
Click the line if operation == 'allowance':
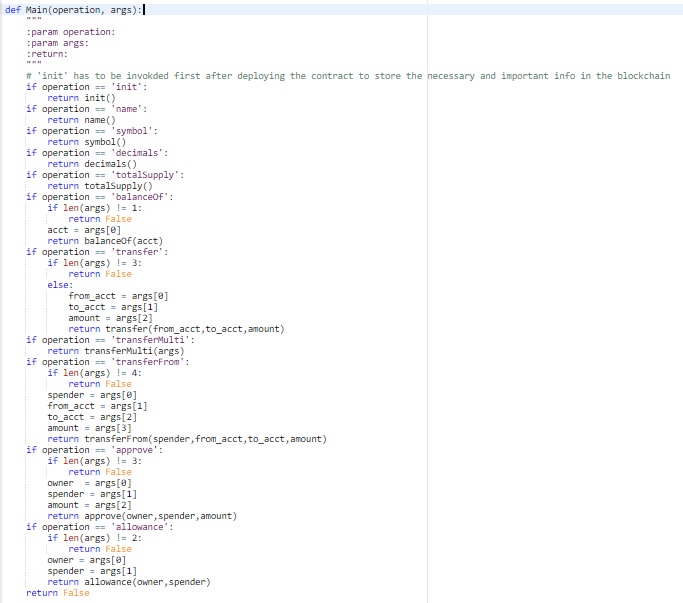100,527
